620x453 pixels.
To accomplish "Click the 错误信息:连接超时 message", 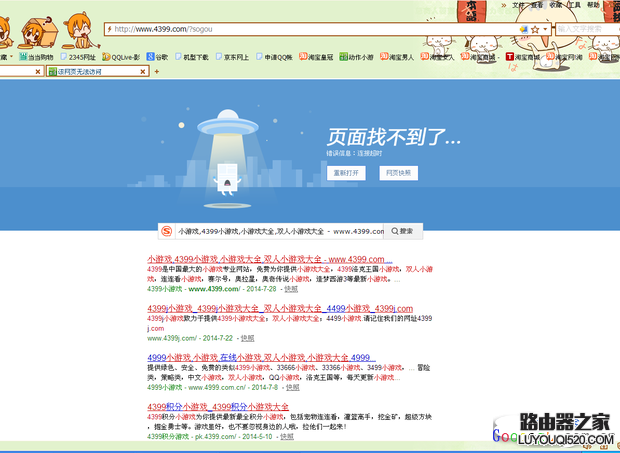I will pyautogui.click(x=354, y=153).
